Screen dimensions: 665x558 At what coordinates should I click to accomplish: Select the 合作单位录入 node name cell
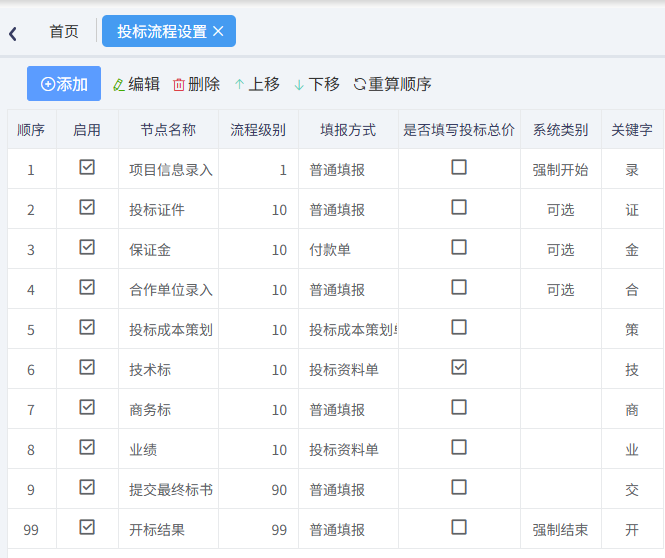(x=168, y=290)
